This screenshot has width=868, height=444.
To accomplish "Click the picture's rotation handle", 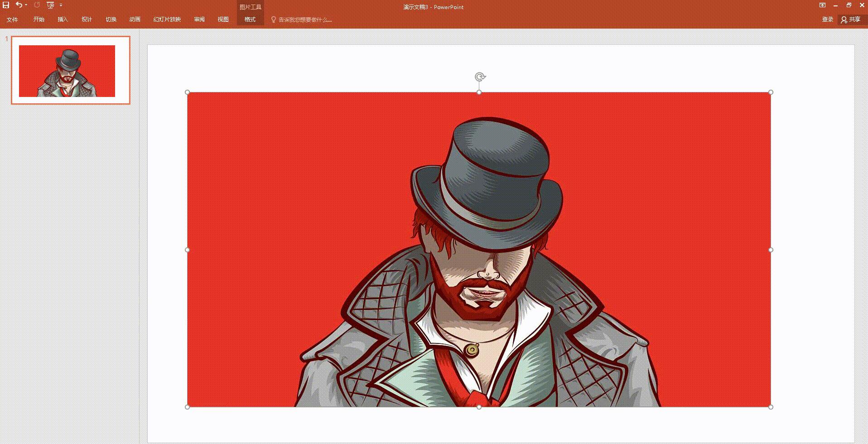I will point(480,77).
